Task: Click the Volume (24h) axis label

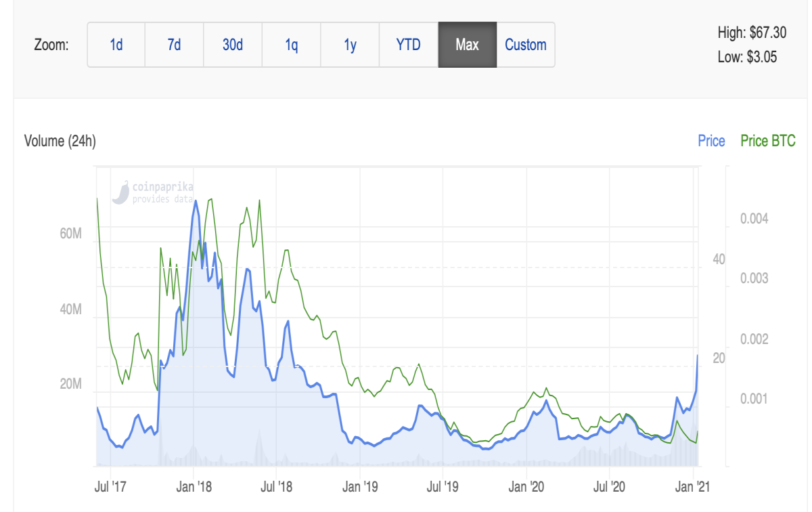Action: [60, 142]
